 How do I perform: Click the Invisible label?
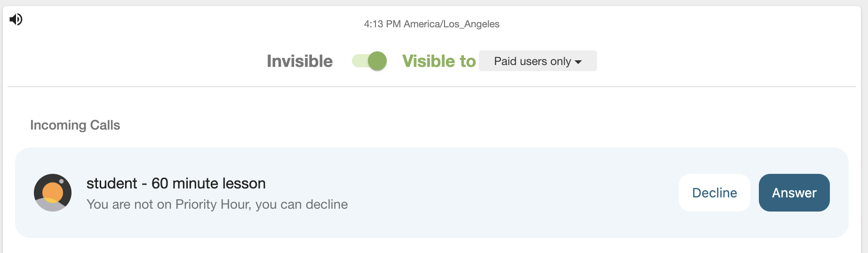point(300,61)
